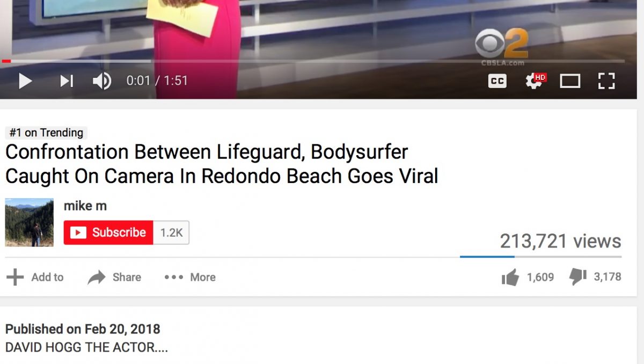
Task: Switch to theater mode view
Action: pyautogui.click(x=570, y=81)
